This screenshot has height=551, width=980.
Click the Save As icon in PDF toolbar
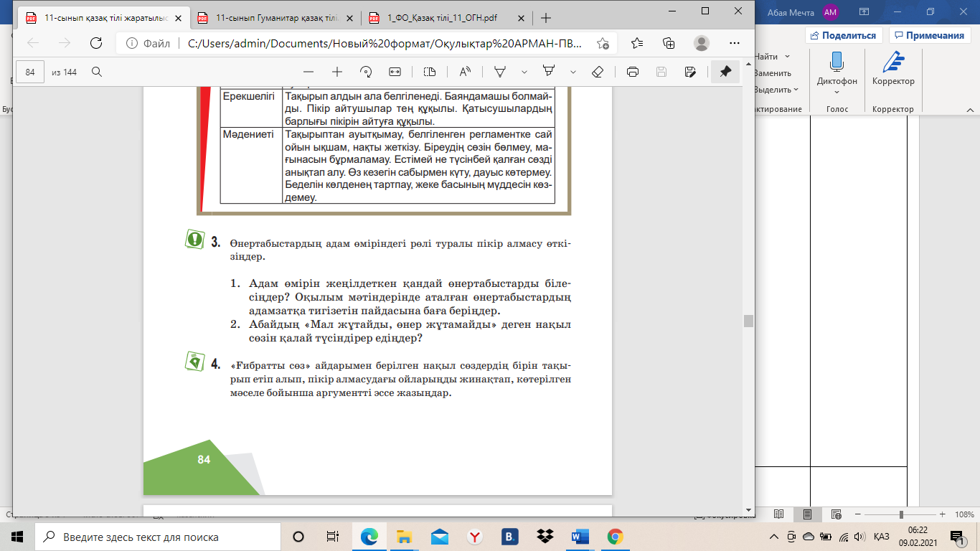point(690,72)
